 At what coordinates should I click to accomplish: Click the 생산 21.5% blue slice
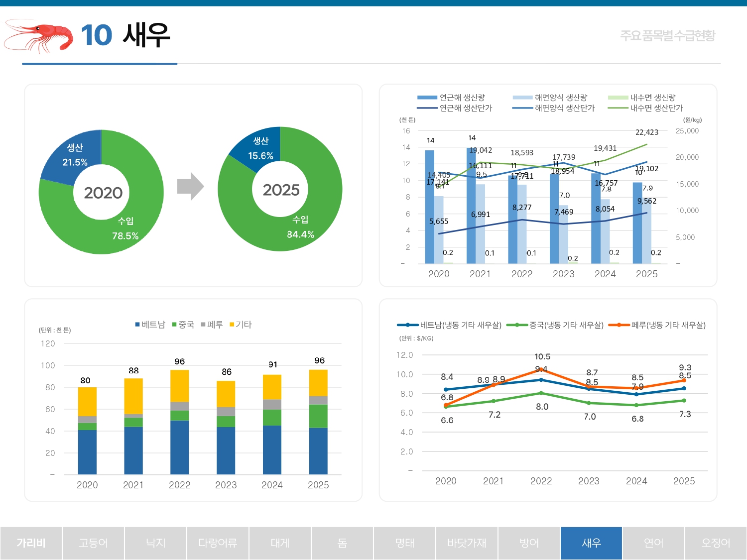(75, 154)
